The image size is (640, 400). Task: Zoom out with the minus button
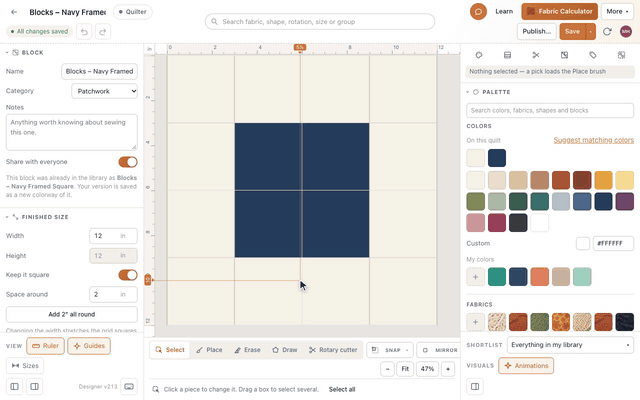tap(387, 369)
